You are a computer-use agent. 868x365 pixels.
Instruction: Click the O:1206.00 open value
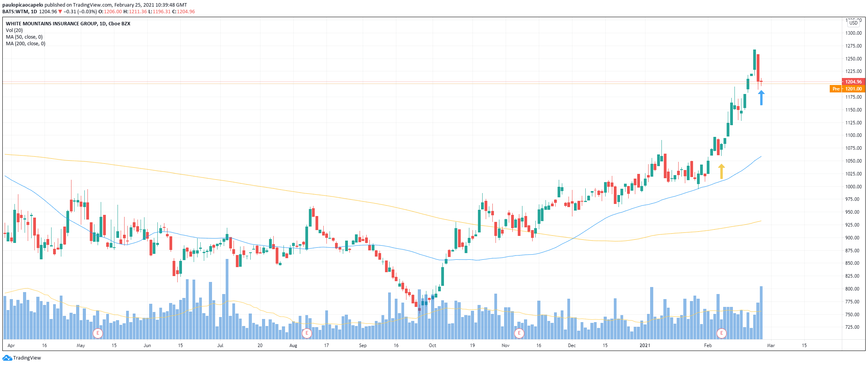click(110, 12)
